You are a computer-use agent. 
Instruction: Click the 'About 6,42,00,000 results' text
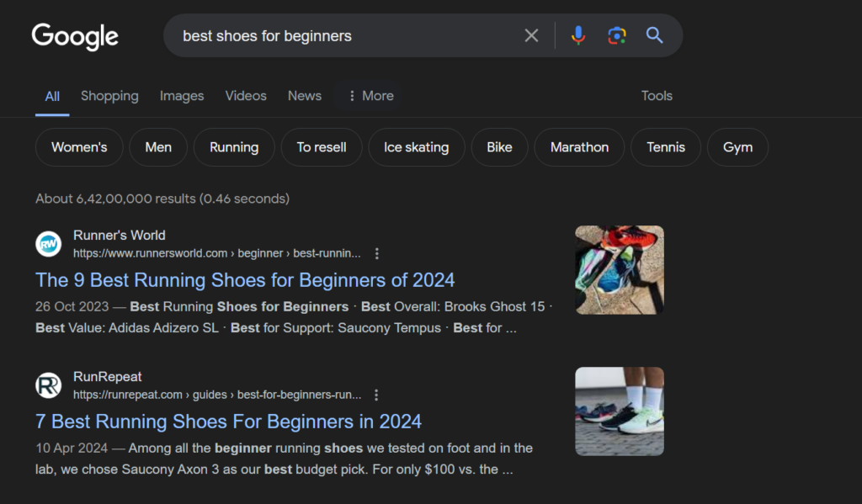[162, 199]
